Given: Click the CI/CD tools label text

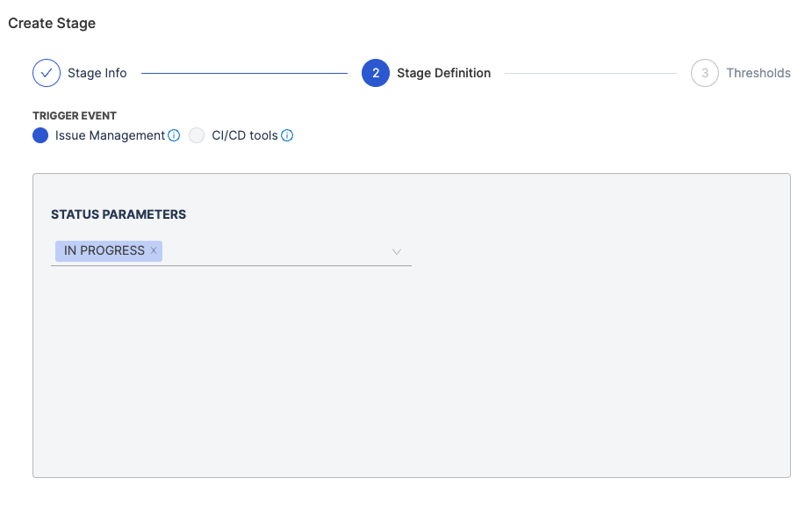Looking at the screenshot, I should coord(245,135).
